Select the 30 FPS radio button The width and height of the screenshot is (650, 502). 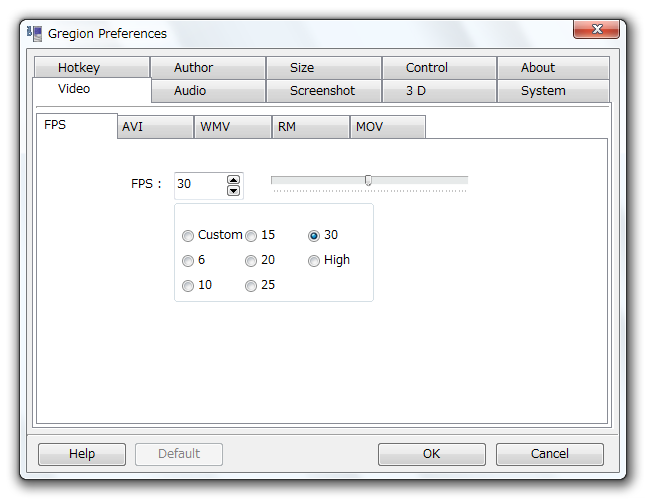pos(314,236)
